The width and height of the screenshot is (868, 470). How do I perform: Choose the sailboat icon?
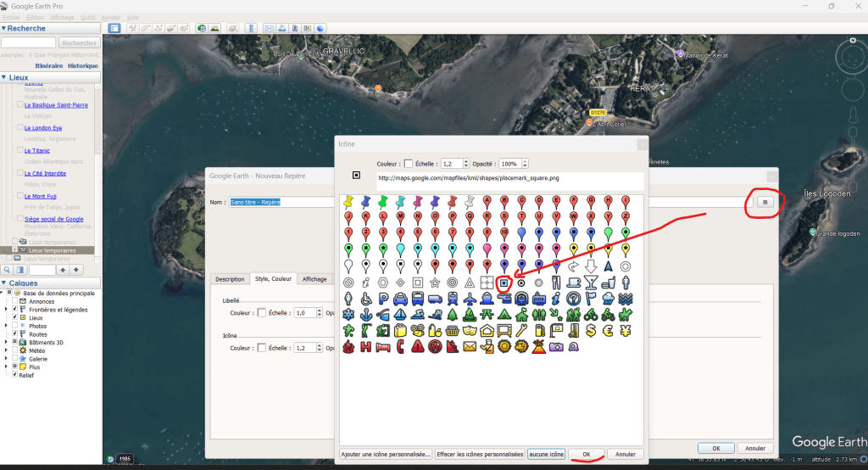point(400,316)
